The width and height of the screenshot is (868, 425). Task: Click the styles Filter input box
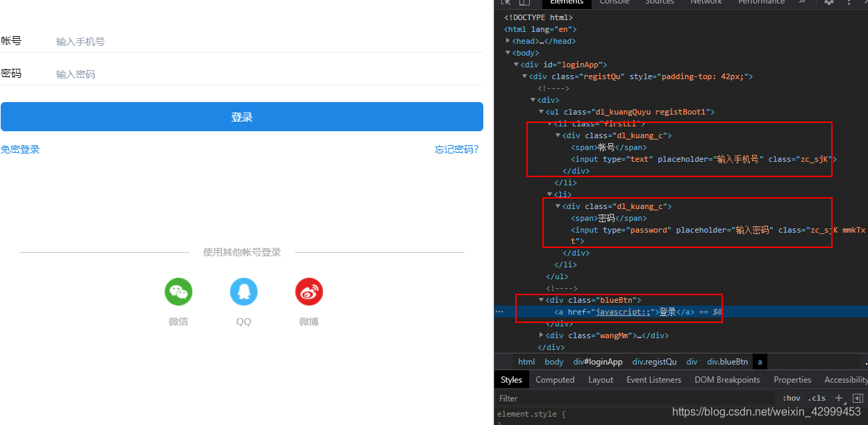point(635,398)
